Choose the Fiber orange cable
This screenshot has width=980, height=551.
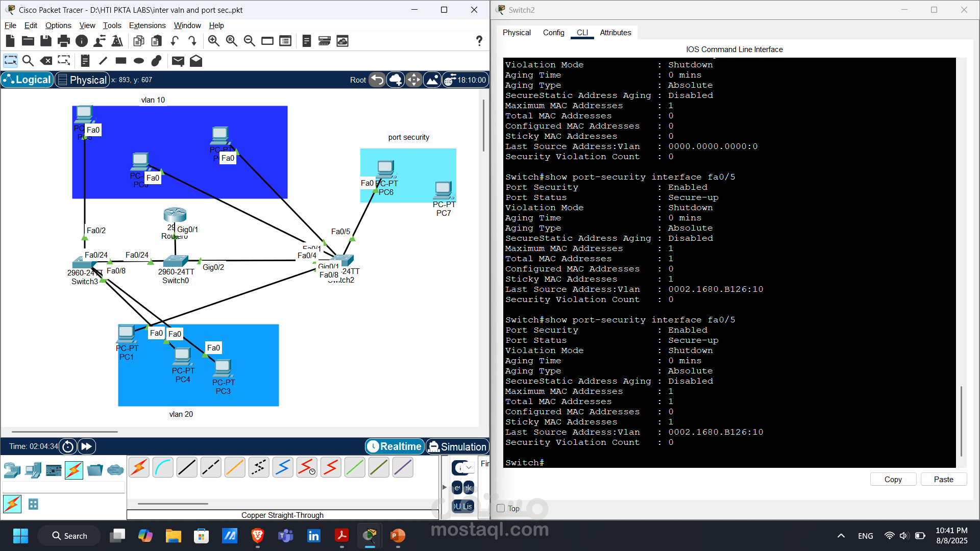point(235,467)
